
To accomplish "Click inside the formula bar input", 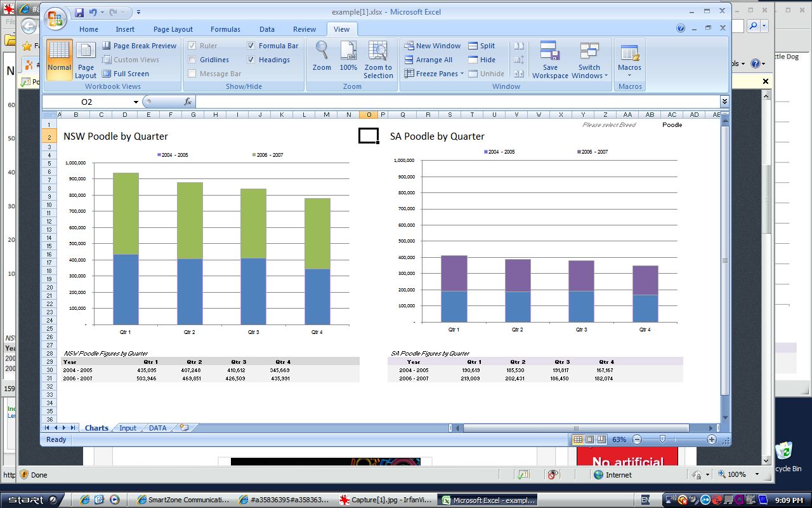I will [x=457, y=102].
